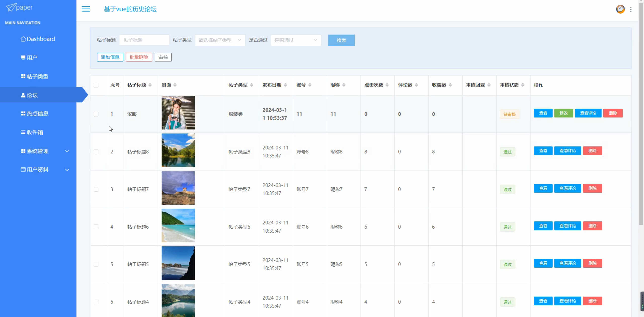Tick the checkbox for 汉服 row
The image size is (644, 317).
(96, 114)
